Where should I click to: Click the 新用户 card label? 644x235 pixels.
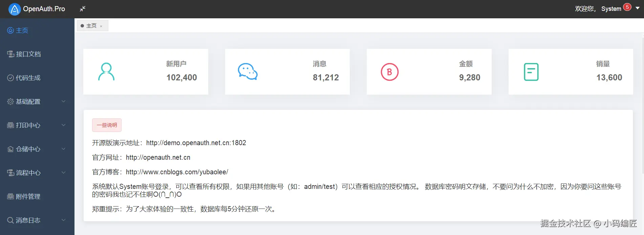pyautogui.click(x=176, y=64)
